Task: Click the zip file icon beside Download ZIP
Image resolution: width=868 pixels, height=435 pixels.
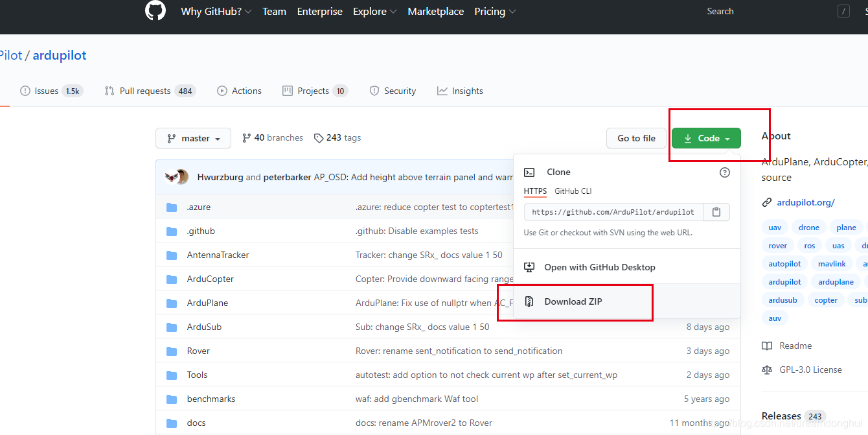Action: click(529, 301)
